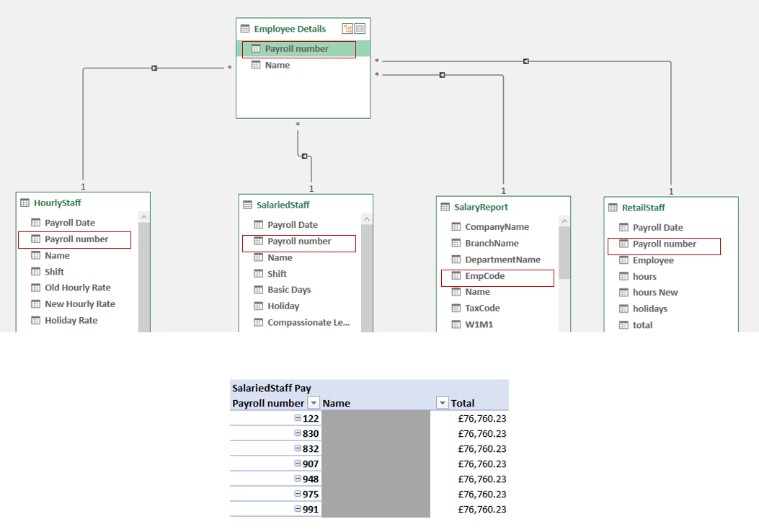Select TaxCode field in SalaryReport
Image resolution: width=759 pixels, height=532 pixels.
(x=482, y=308)
